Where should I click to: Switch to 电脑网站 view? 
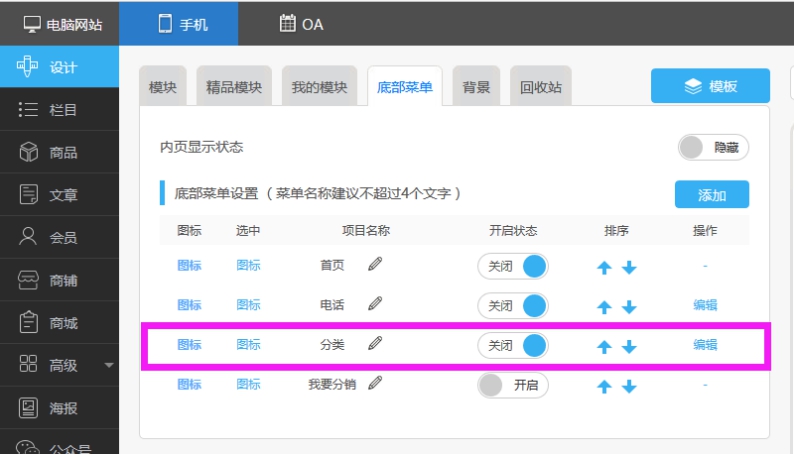[x=60, y=24]
